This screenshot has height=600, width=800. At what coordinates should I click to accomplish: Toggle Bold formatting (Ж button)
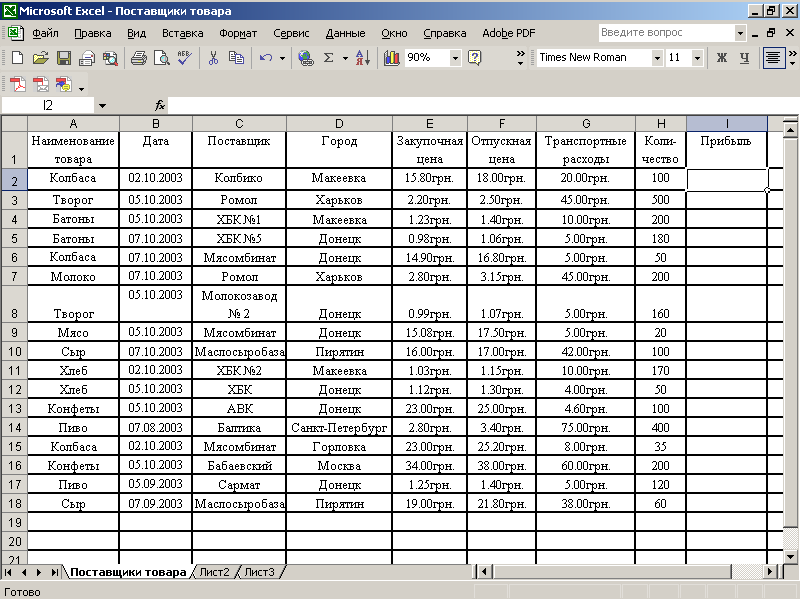point(721,57)
